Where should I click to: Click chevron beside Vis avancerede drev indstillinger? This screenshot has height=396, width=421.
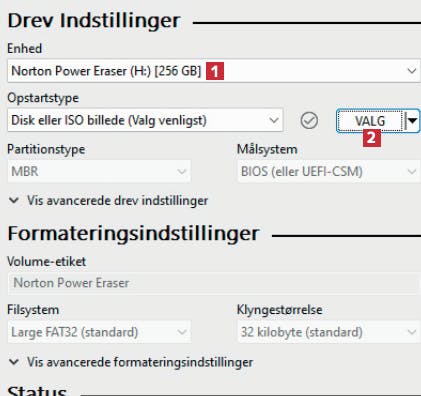coord(14,200)
